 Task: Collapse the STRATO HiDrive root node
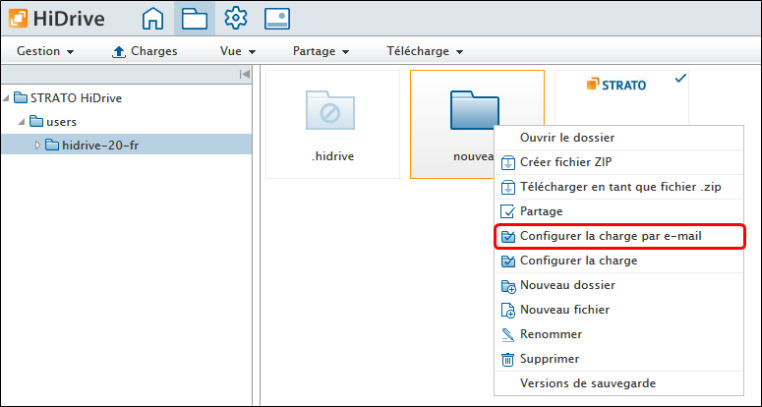pyautogui.click(x=8, y=98)
